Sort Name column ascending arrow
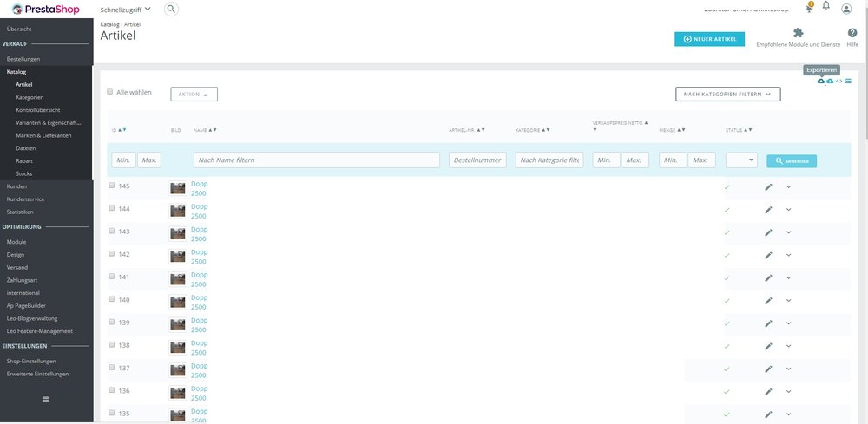 (210, 130)
